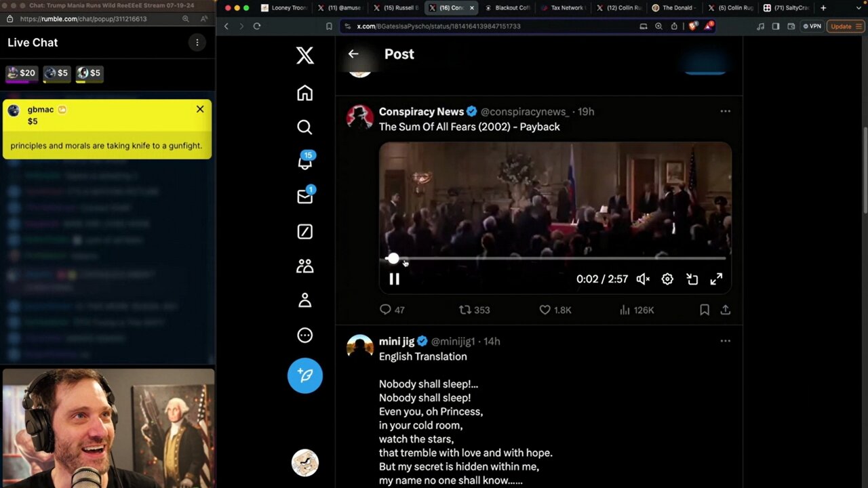
Task: Switch to (15) Russell B browser tab
Action: click(396, 8)
